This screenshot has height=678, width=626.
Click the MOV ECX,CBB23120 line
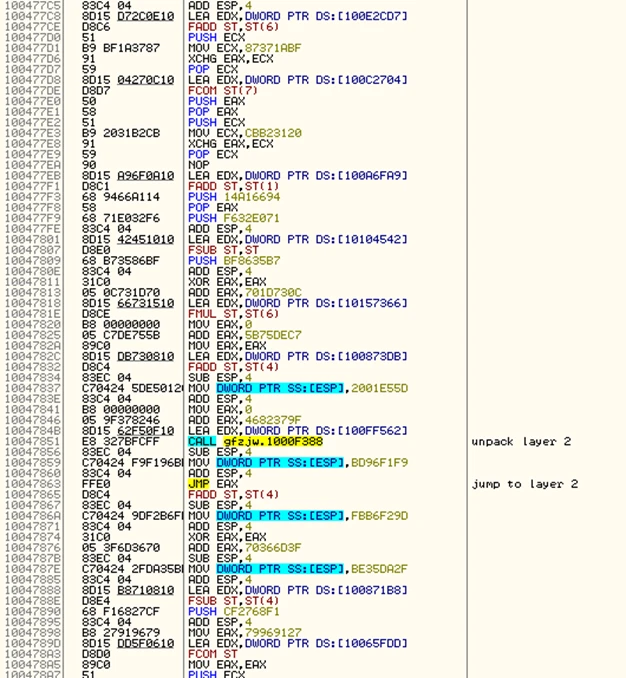245,133
